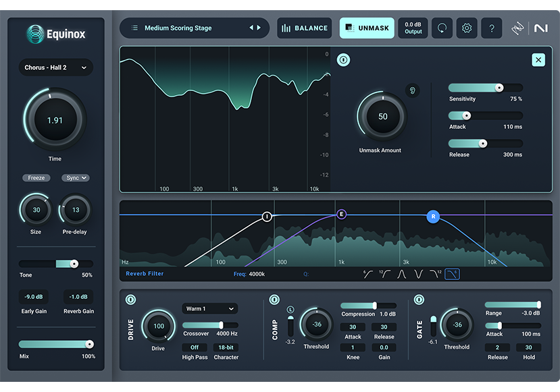560x392 pixels.
Task: Adjust the Compression slider
Action: pyautogui.click(x=369, y=306)
